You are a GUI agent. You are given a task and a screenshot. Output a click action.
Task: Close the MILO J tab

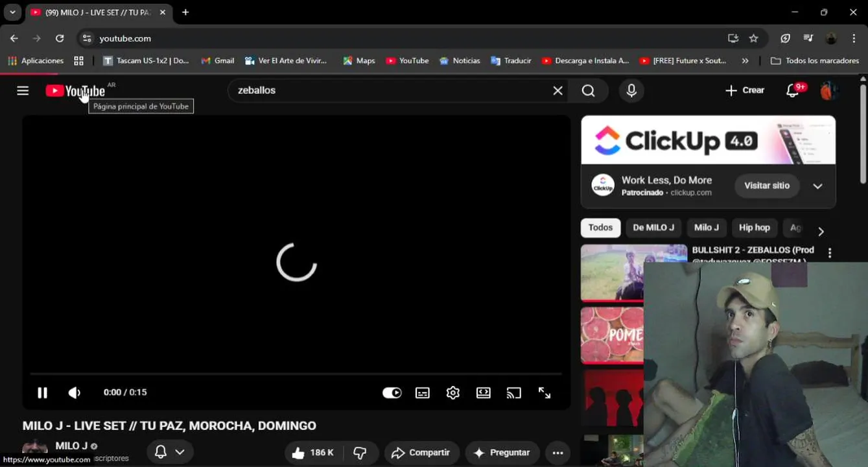(x=163, y=12)
